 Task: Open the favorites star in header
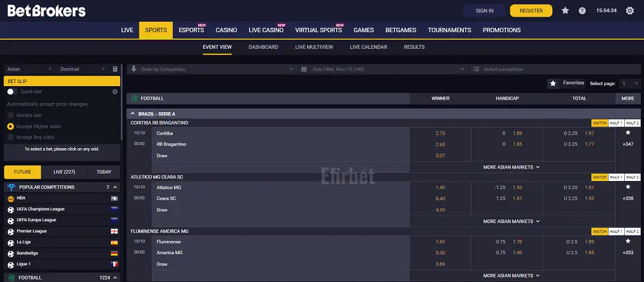[x=565, y=11]
